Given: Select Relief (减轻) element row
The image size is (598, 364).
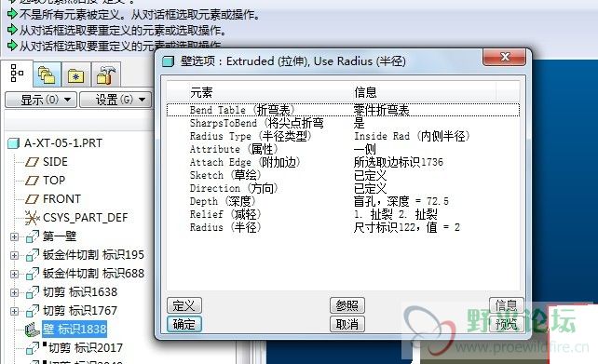Looking at the screenshot, I should [x=343, y=214].
